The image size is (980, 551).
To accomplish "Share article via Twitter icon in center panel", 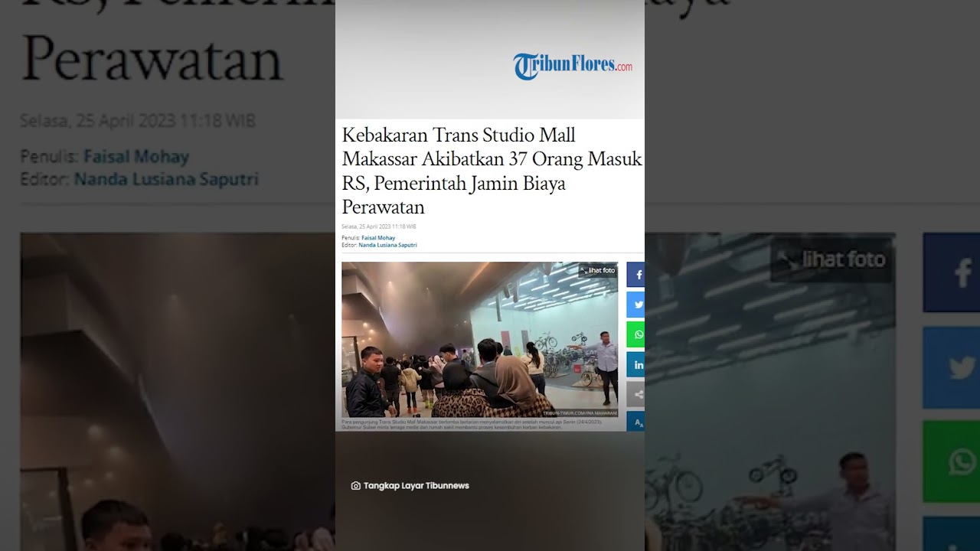I will click(635, 305).
